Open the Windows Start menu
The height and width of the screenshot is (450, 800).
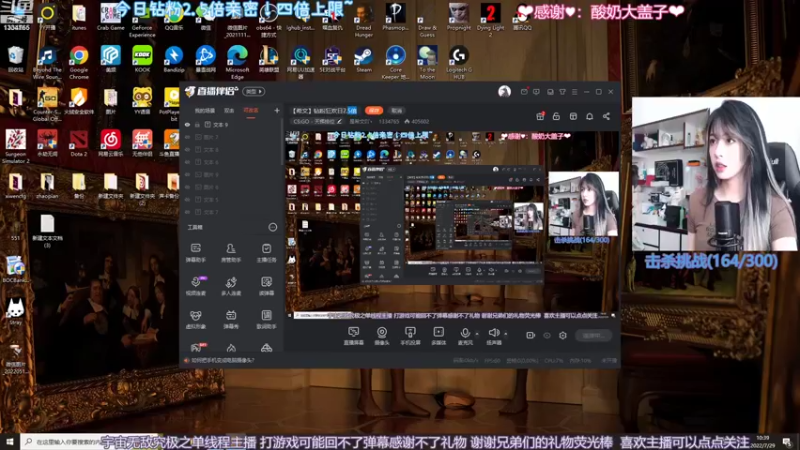[x=10, y=442]
